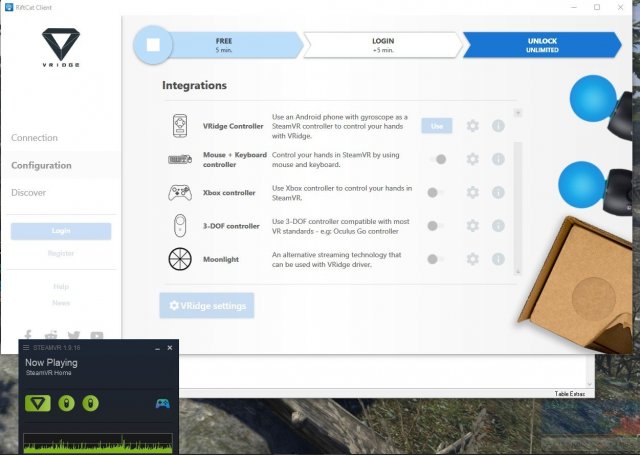Click SteamVR Home text
640x455 pixels.
[49, 373]
